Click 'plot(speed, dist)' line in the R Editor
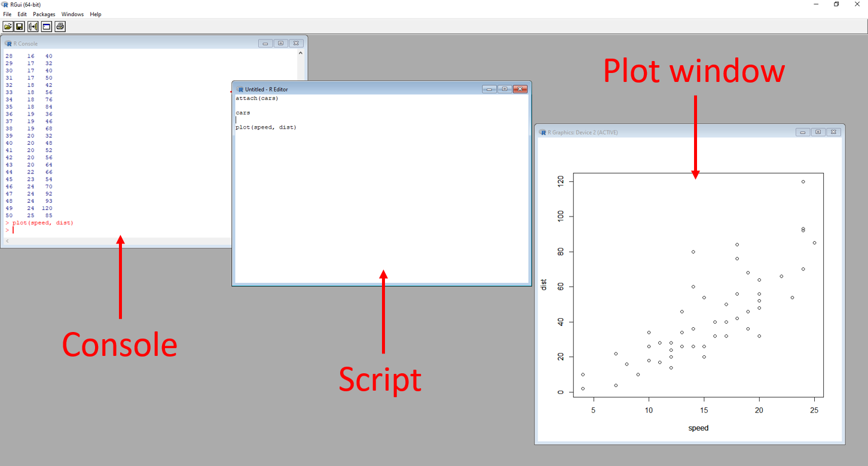The height and width of the screenshot is (466, 868). click(266, 127)
